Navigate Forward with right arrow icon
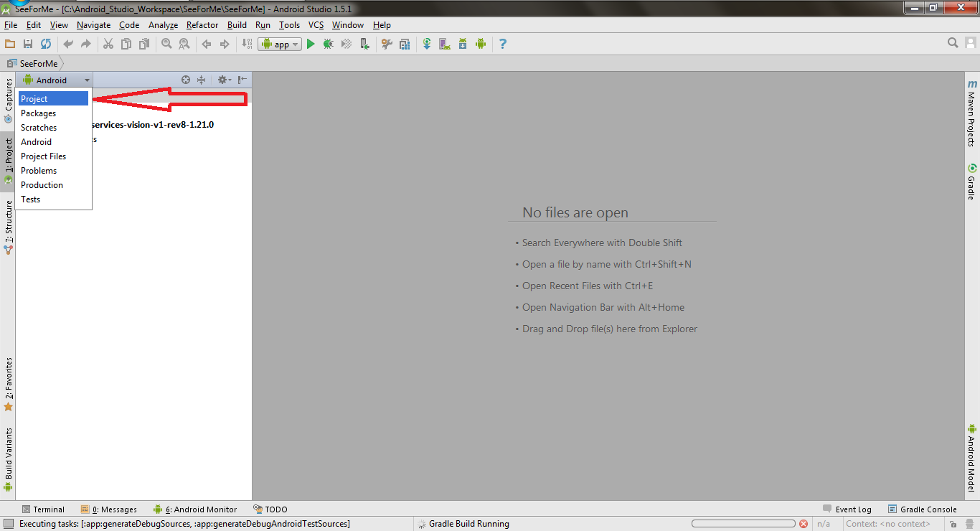980x531 pixels. pos(225,44)
